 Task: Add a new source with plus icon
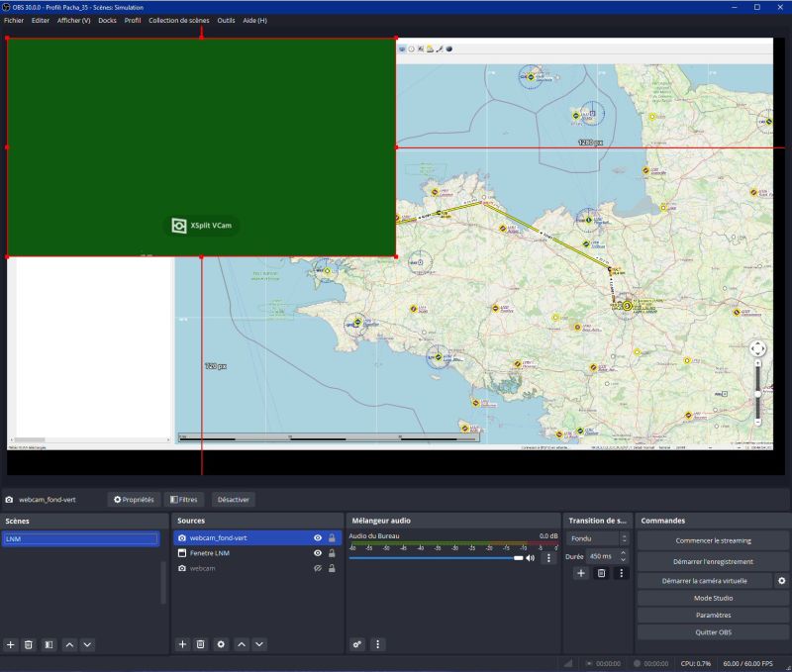pyautogui.click(x=182, y=644)
